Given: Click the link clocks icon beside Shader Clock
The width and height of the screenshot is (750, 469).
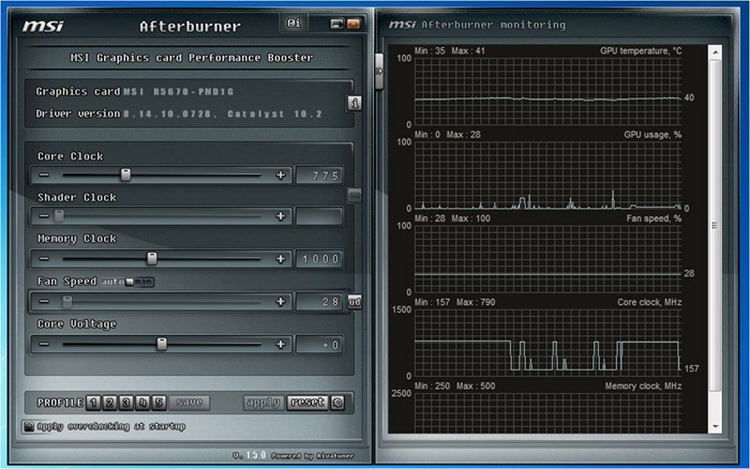Looking at the screenshot, I should (354, 195).
